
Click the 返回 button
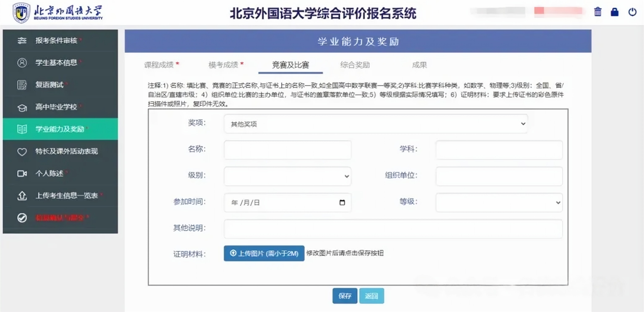371,296
